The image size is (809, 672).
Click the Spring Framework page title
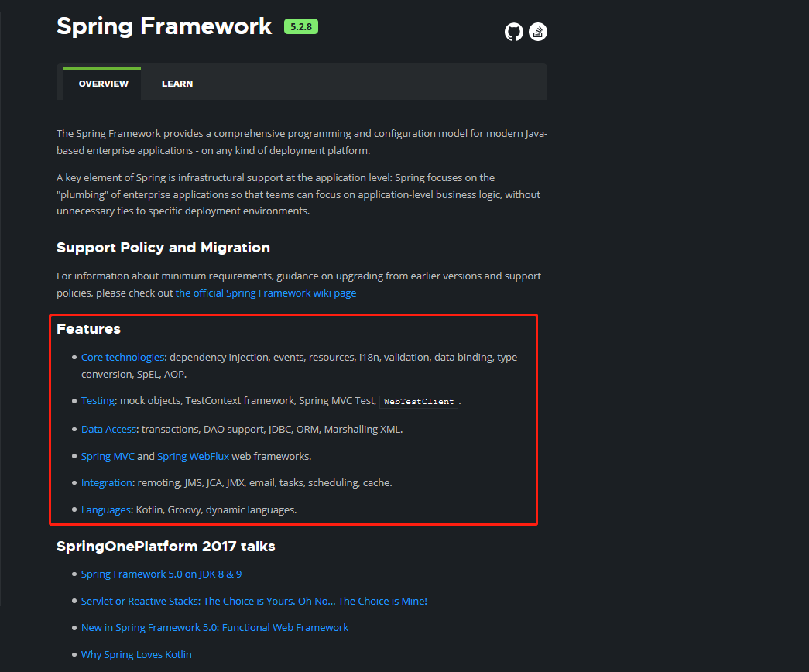[x=164, y=26]
